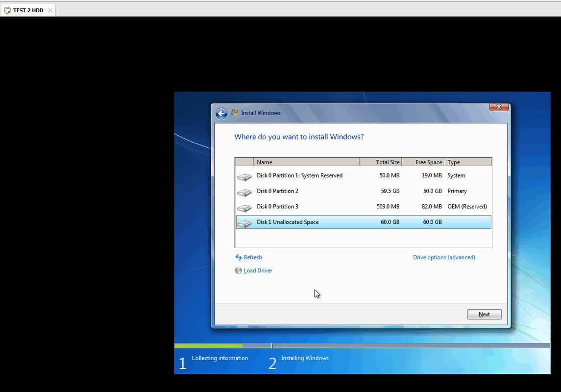Click the Next button
The height and width of the screenshot is (392, 561).
click(x=484, y=314)
